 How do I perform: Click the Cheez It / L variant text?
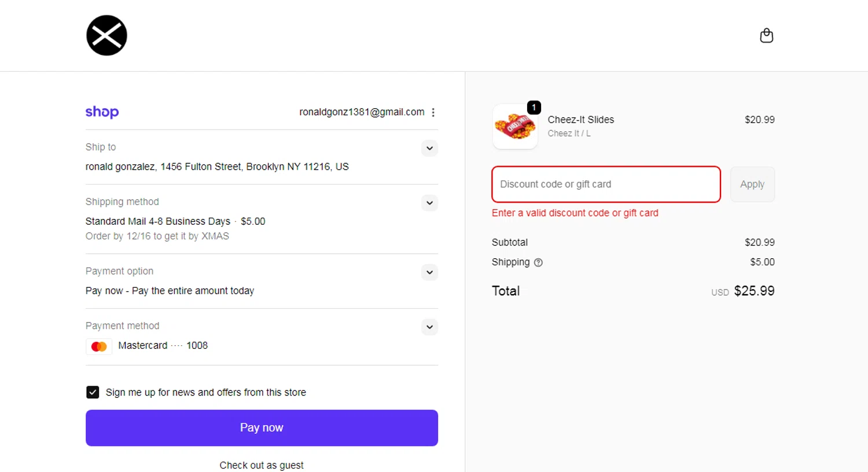tap(569, 134)
